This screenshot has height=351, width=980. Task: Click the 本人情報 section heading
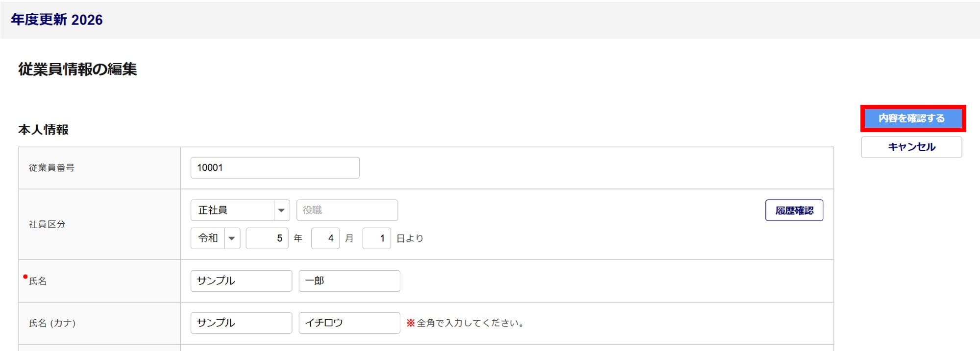click(44, 130)
